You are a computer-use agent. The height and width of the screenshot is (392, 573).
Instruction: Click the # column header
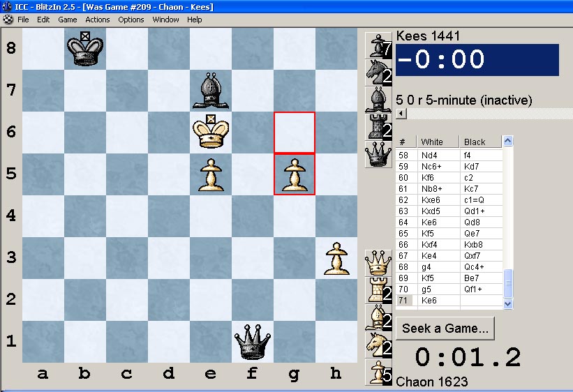click(406, 142)
